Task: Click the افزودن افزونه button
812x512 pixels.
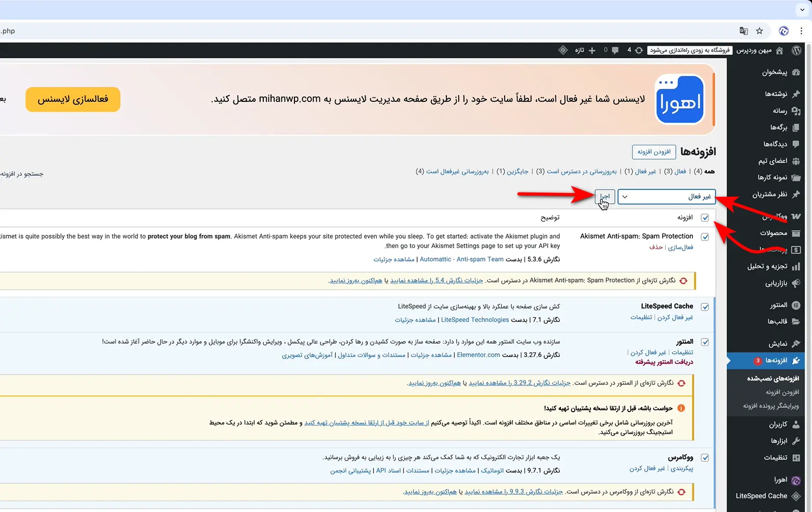Action: click(654, 152)
